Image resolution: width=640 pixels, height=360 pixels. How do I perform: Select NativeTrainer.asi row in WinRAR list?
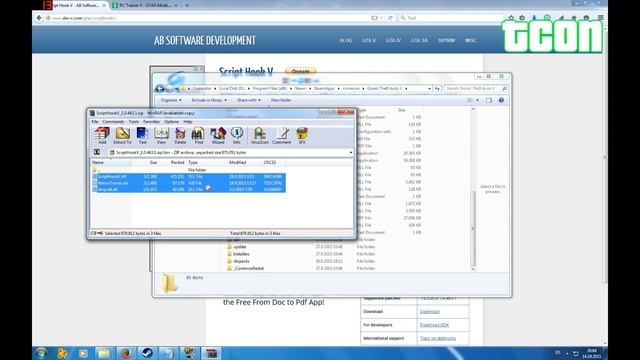pos(188,183)
